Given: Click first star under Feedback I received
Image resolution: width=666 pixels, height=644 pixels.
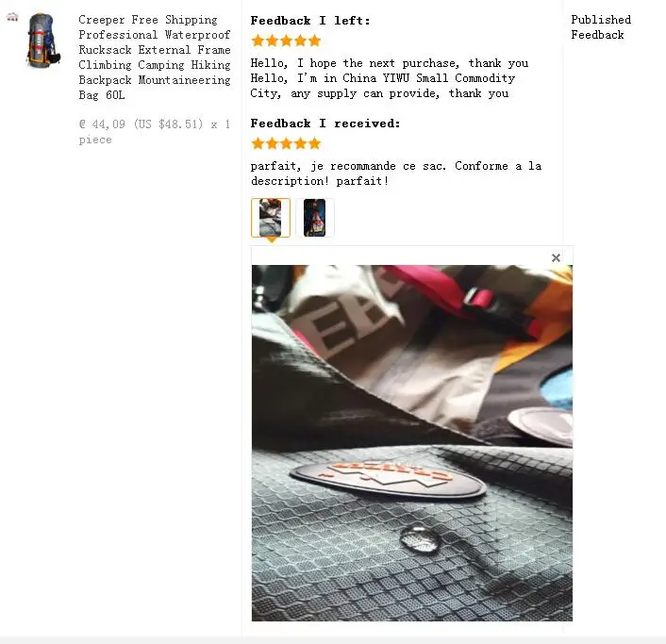Looking at the screenshot, I should (258, 143).
